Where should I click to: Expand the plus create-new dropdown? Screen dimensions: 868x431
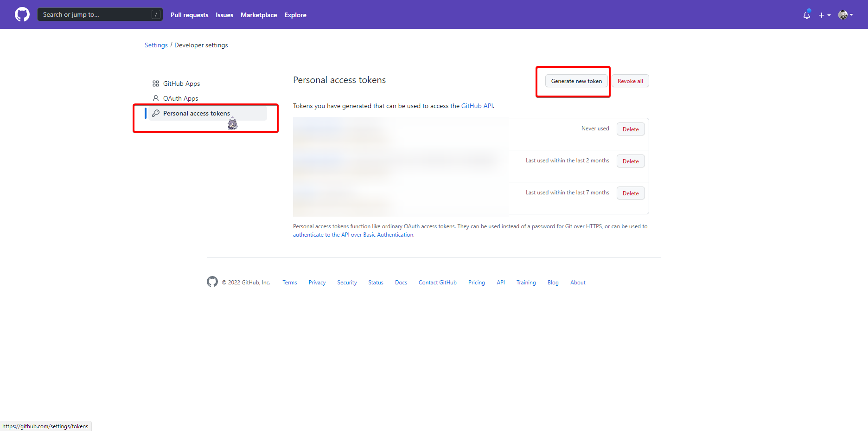click(824, 15)
